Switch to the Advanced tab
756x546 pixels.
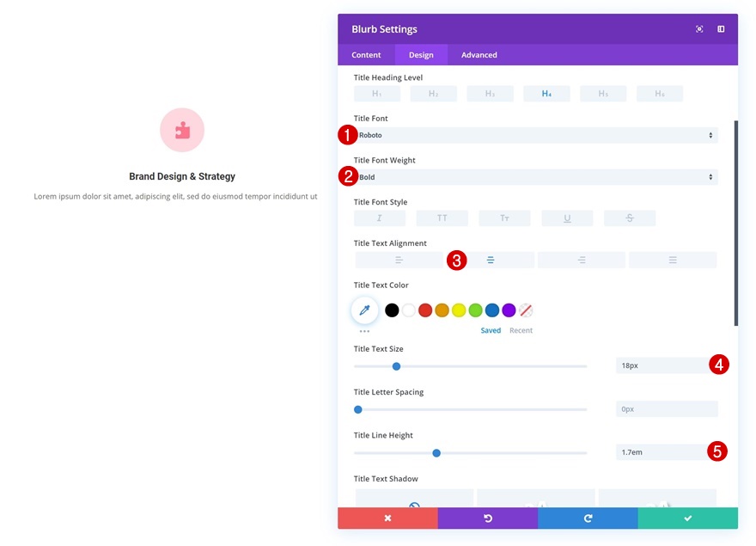(479, 55)
